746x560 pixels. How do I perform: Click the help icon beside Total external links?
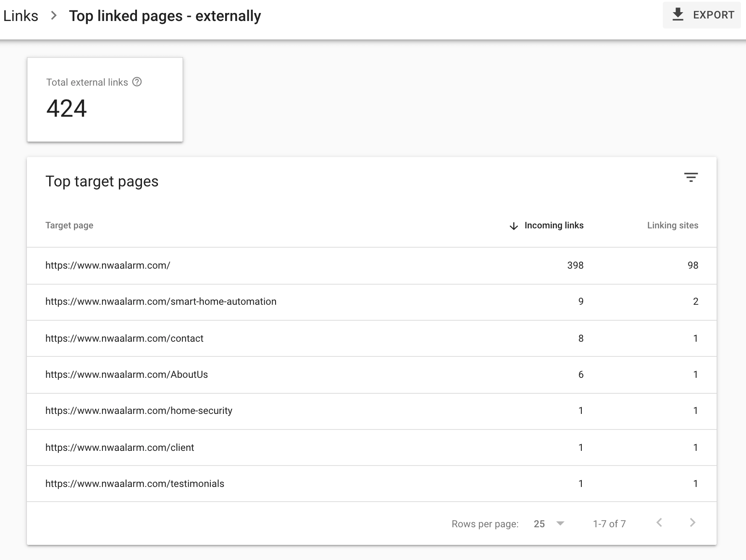tap(137, 82)
